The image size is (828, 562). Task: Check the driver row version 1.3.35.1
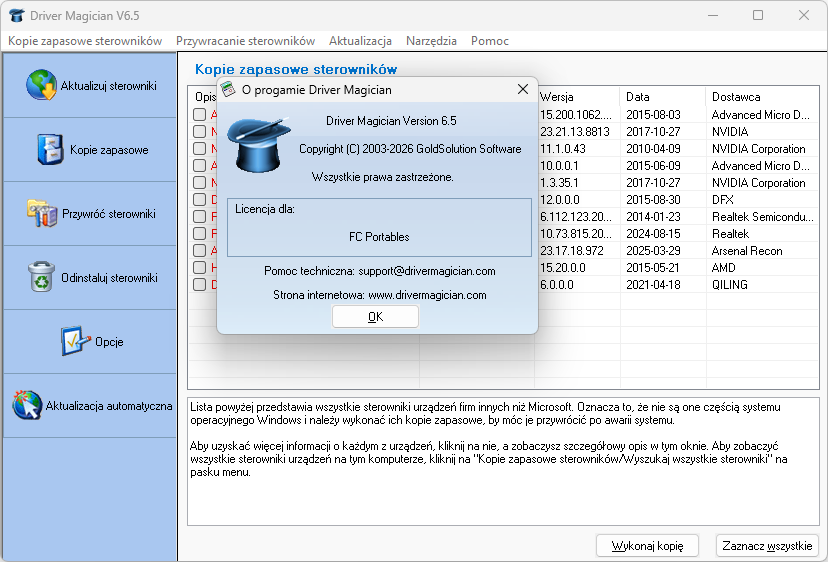pos(200,182)
